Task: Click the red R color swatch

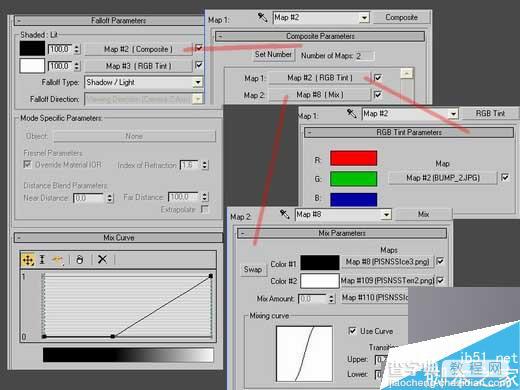Action: click(x=353, y=158)
